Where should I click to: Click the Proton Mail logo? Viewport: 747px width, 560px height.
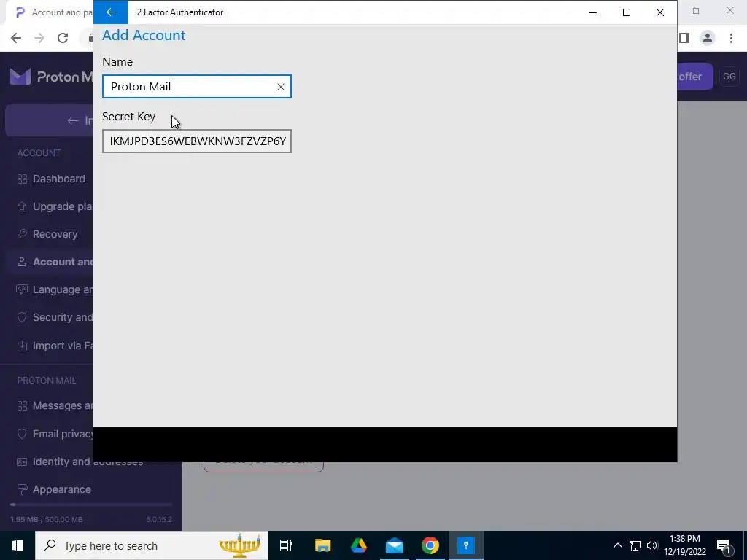(x=52, y=77)
